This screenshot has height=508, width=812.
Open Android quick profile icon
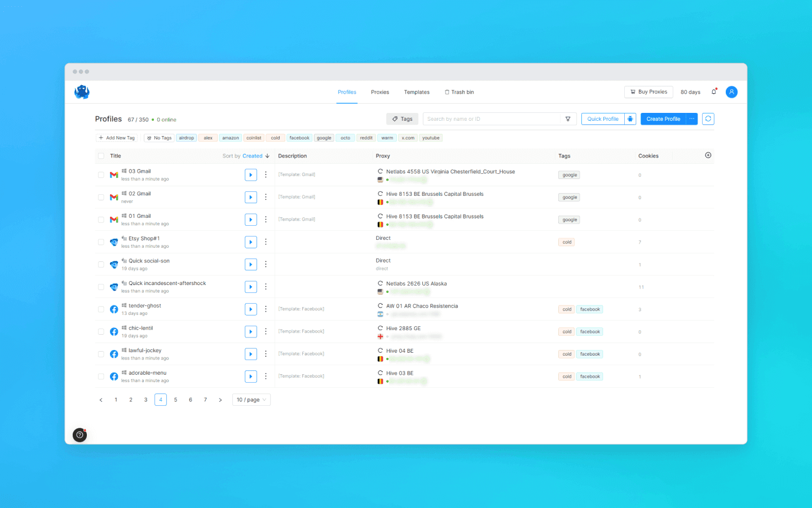[630, 119]
